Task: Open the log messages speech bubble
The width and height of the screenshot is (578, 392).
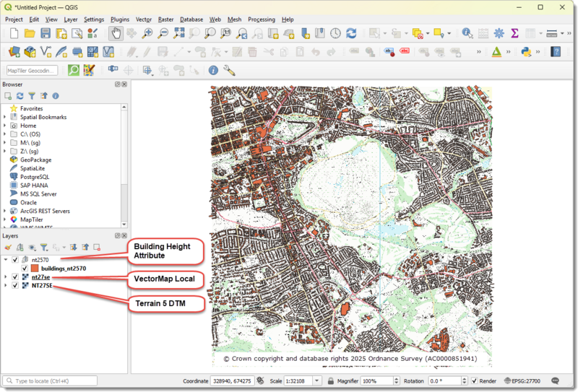Action: 555,381
